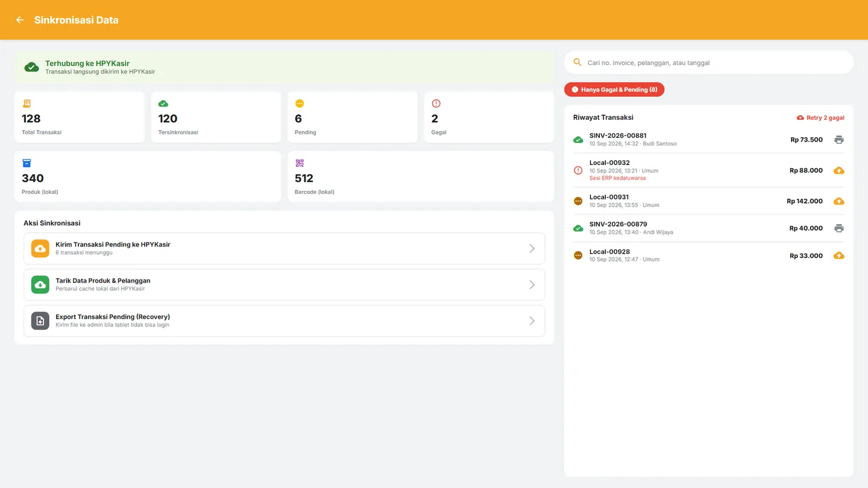Click the search magnifier icon
Screen dimensions: 868x488
577,63
